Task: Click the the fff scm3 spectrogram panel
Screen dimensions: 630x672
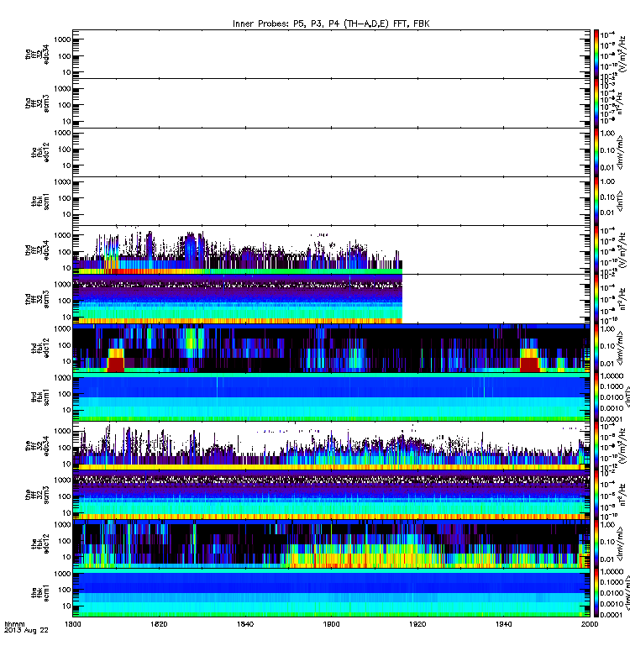Action: (331, 495)
